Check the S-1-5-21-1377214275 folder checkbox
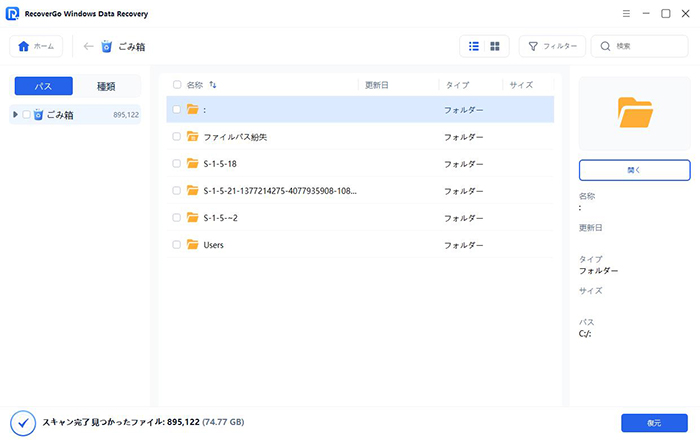This screenshot has height=440, width=700. coord(177,191)
